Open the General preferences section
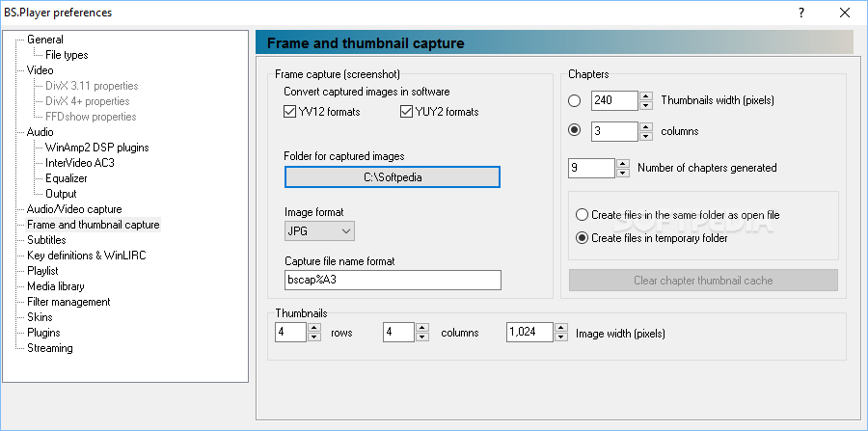The image size is (868, 431). point(44,40)
